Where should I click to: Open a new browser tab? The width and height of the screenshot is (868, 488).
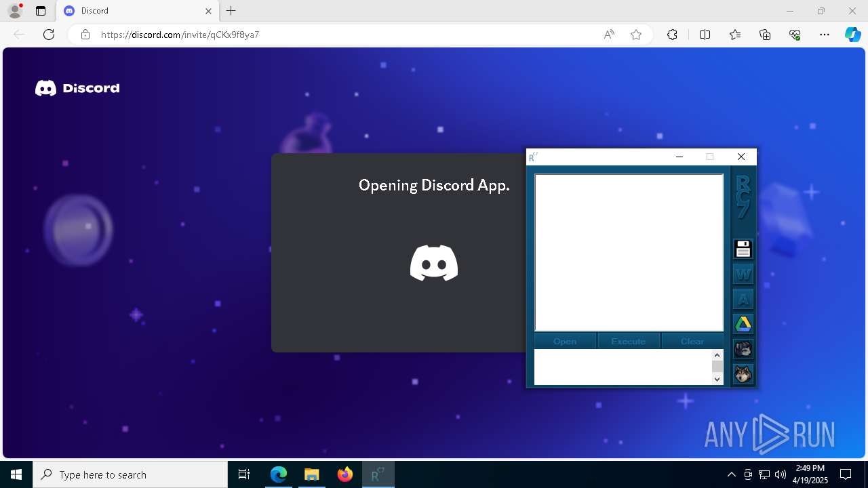[231, 11]
